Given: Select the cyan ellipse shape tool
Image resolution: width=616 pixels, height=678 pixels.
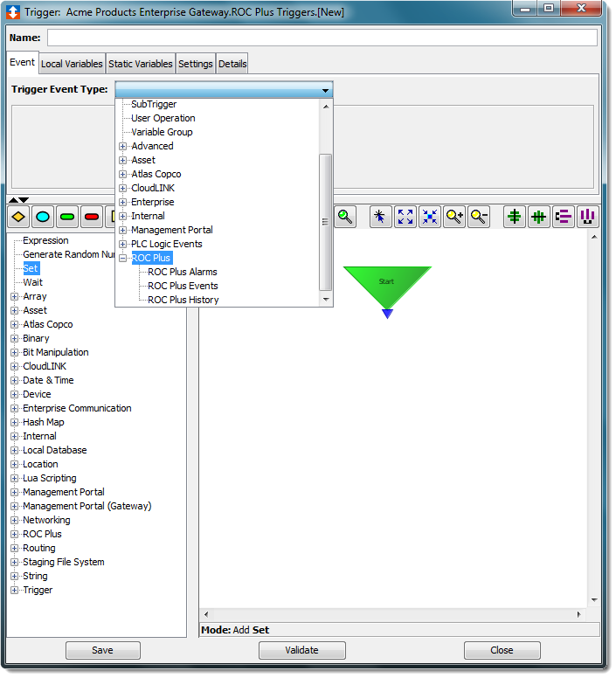Looking at the screenshot, I should tap(43, 217).
